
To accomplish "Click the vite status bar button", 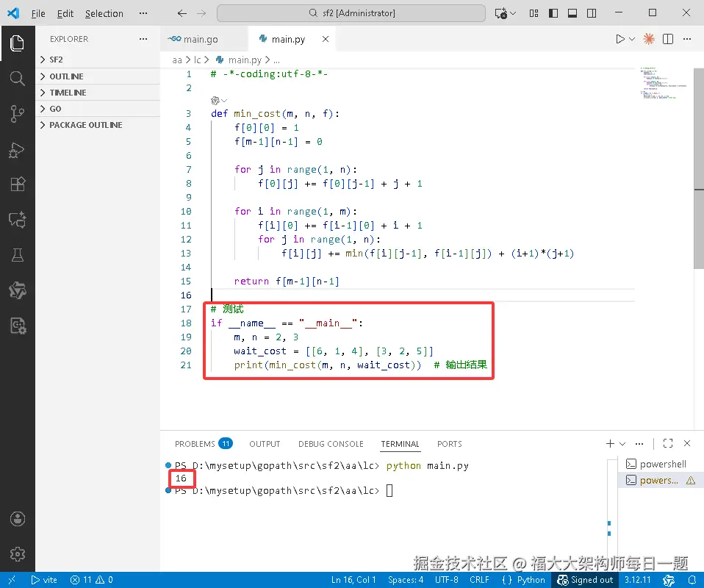I will click(44, 580).
